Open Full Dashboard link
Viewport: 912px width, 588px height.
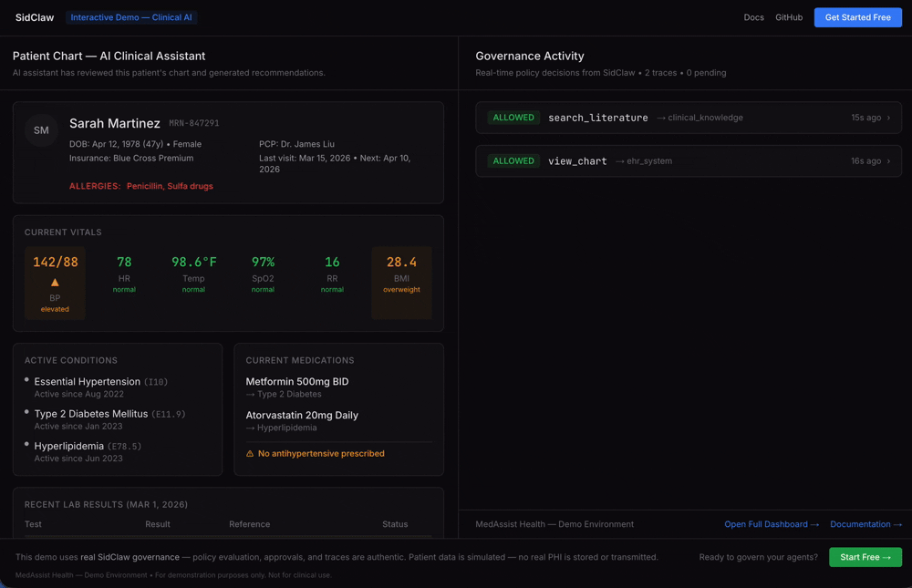tap(772, 524)
